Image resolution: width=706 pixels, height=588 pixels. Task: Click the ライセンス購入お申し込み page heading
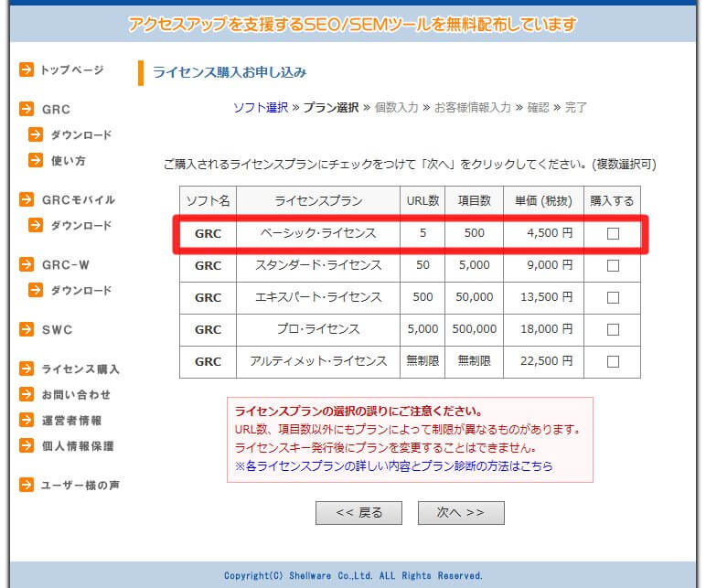point(230,72)
